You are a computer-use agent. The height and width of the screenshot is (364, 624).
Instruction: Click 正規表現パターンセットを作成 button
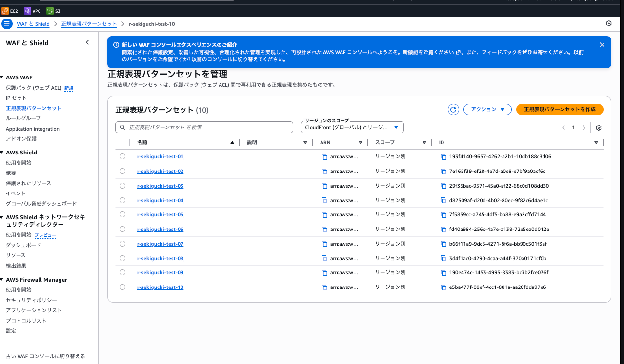pyautogui.click(x=559, y=110)
